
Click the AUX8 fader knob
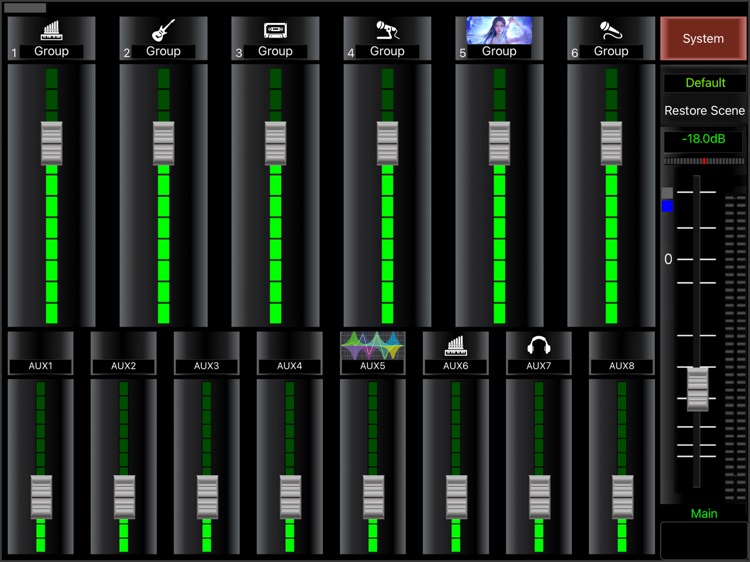point(622,497)
